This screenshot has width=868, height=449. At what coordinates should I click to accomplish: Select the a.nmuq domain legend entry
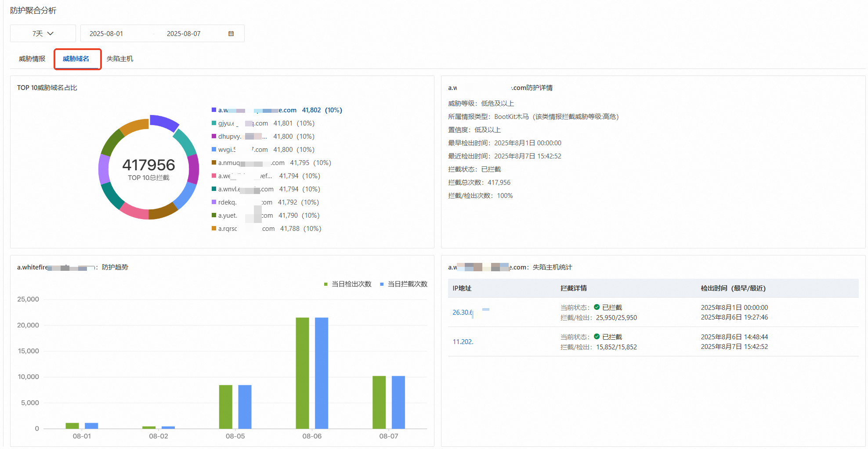271,163
